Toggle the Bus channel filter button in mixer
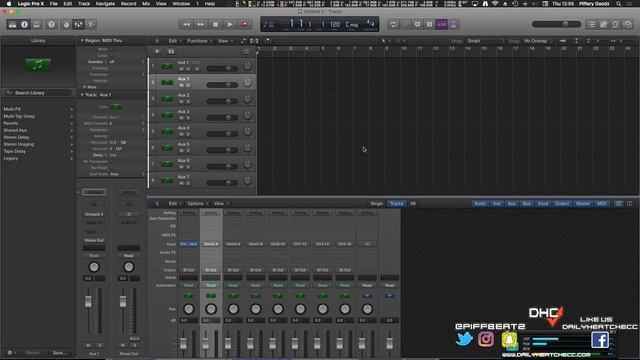Screen dimensions: 640x360 click(x=527, y=203)
